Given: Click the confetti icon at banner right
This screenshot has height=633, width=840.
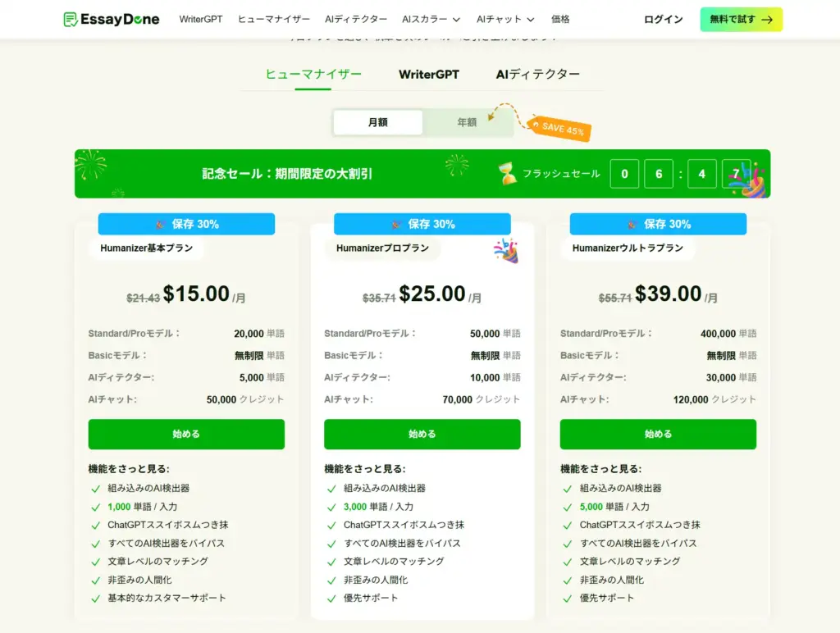Looking at the screenshot, I should point(748,179).
